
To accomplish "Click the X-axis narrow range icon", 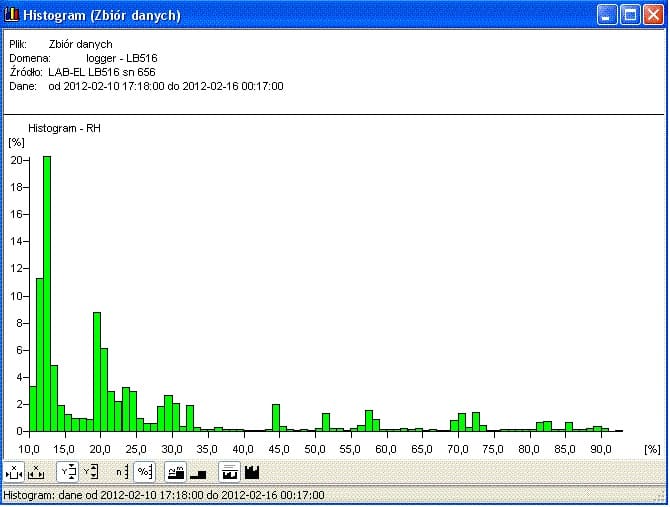I will (14, 472).
